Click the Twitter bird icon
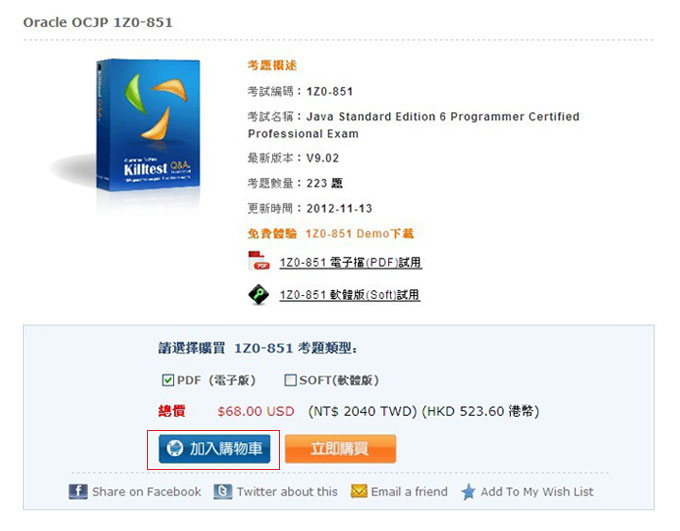This screenshot has height=531, width=680. [x=222, y=492]
